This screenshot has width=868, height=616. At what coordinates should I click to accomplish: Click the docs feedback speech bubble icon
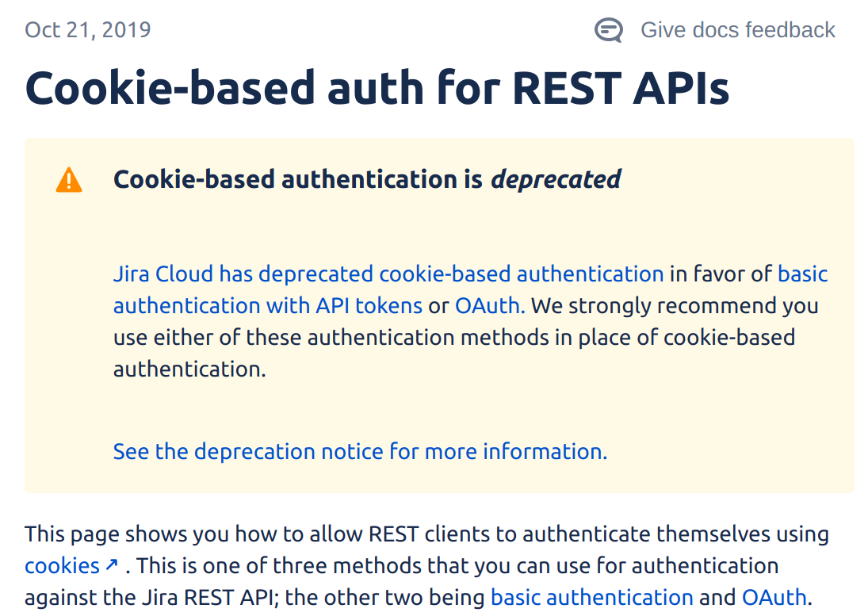[608, 30]
